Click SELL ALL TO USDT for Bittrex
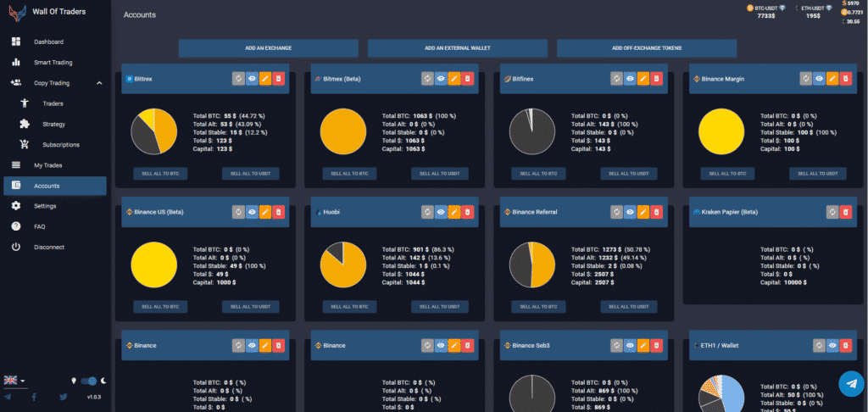 (x=251, y=174)
